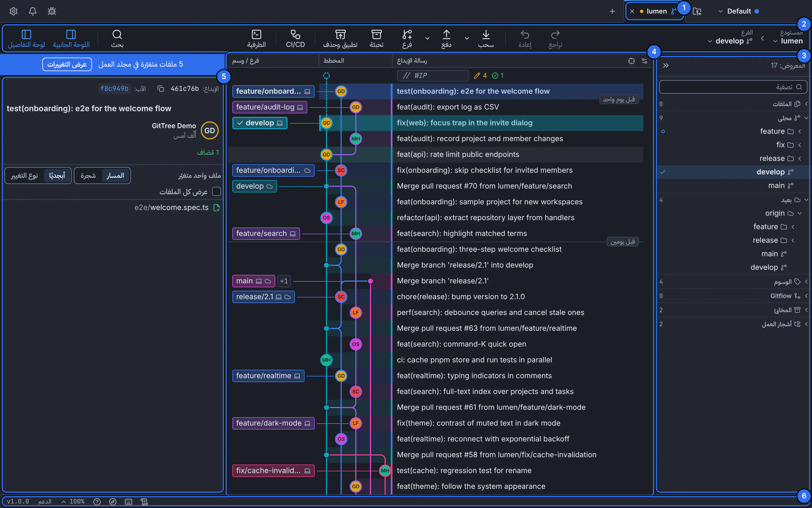This screenshot has height=508, width=812.
Task: Switch file view to tree (شجرة)
Action: coord(88,176)
